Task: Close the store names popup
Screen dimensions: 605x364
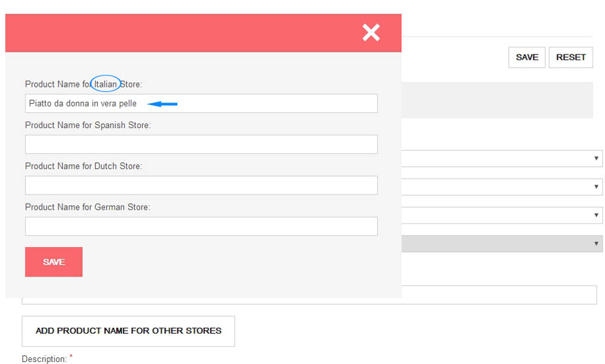Action: point(371,32)
